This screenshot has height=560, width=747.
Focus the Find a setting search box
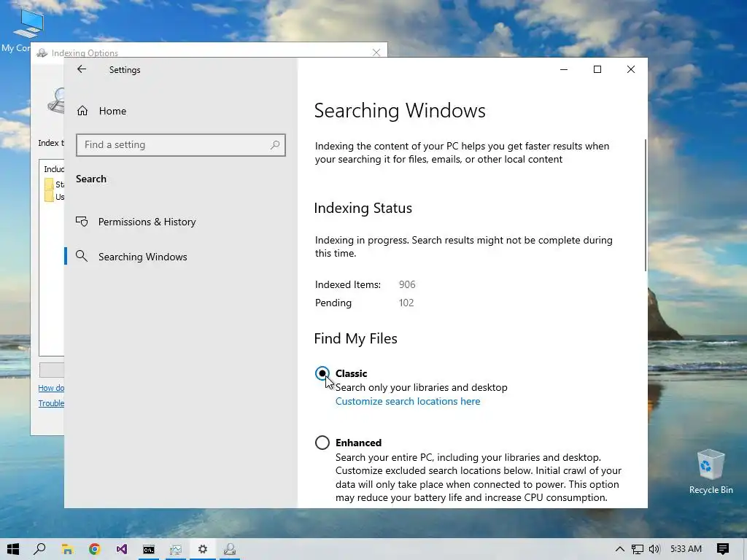pos(181,145)
